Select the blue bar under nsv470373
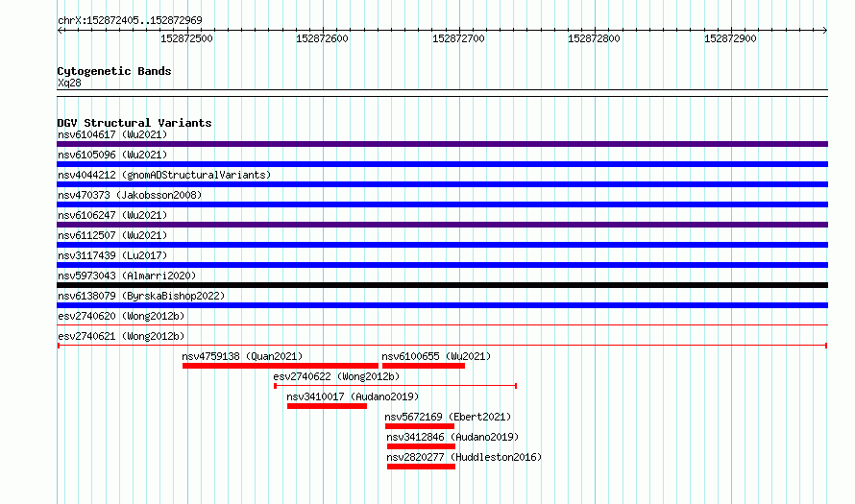855x504 pixels. click(442, 204)
